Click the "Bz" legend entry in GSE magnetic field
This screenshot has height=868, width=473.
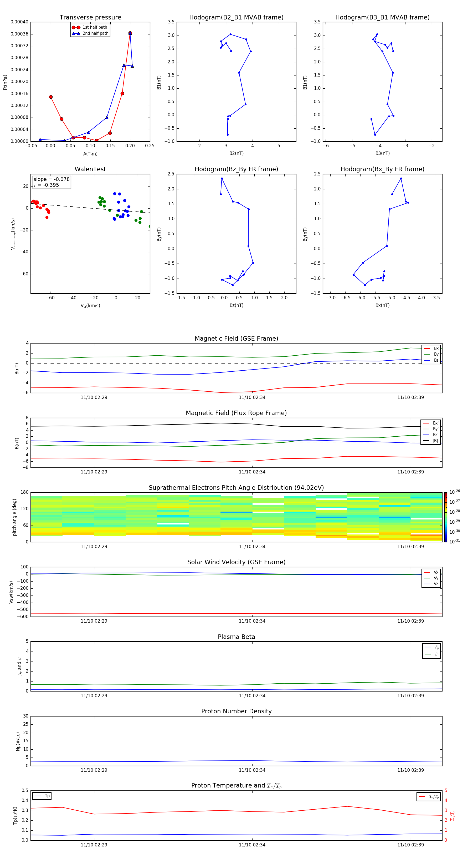point(431,360)
